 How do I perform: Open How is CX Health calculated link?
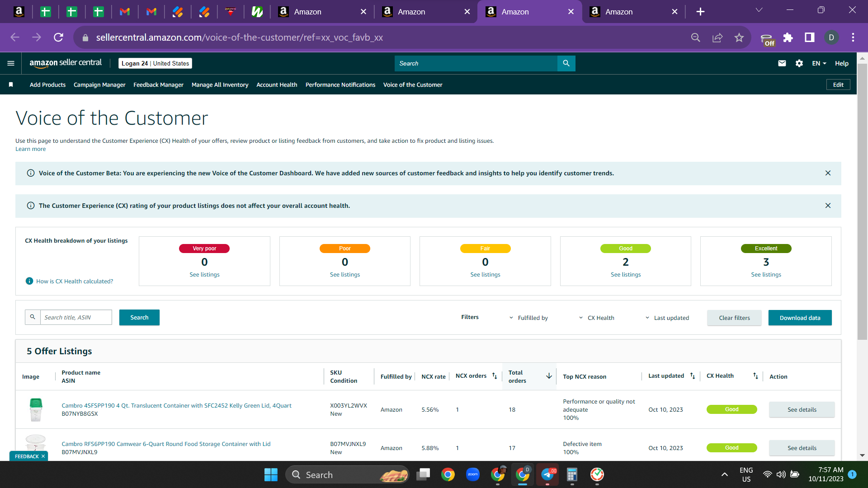click(75, 281)
